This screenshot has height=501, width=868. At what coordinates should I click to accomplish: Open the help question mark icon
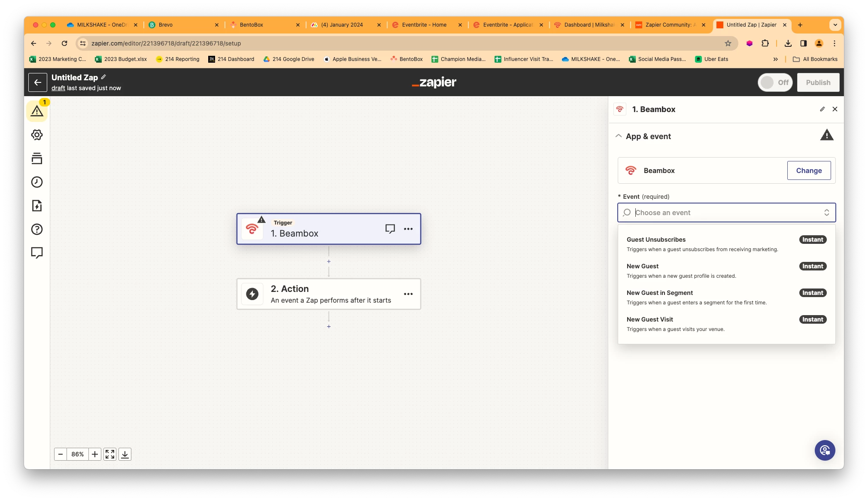coord(37,229)
